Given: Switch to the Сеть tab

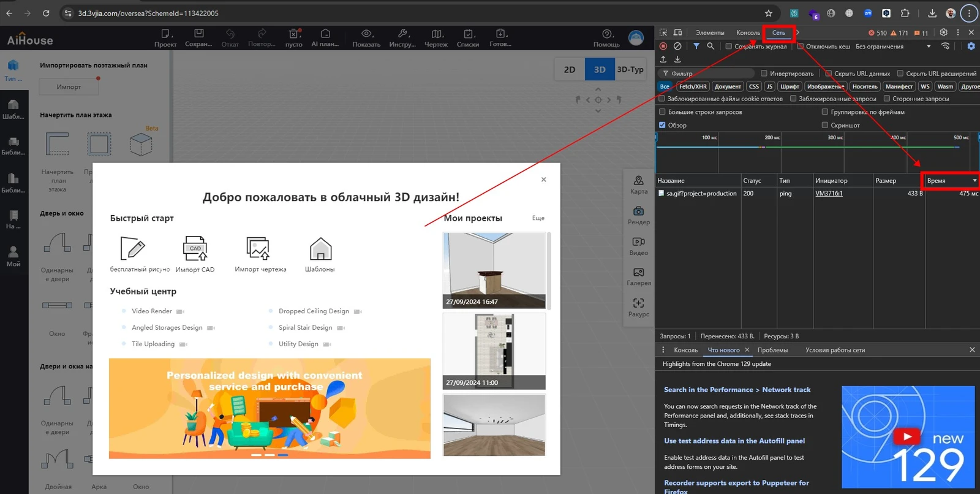Looking at the screenshot, I should click(x=778, y=32).
